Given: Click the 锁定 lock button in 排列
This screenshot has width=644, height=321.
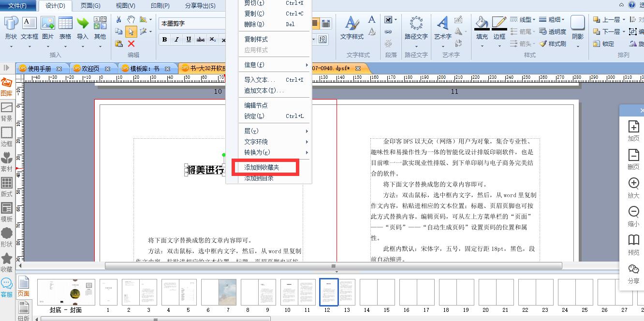Looking at the screenshot, I should (603, 44).
